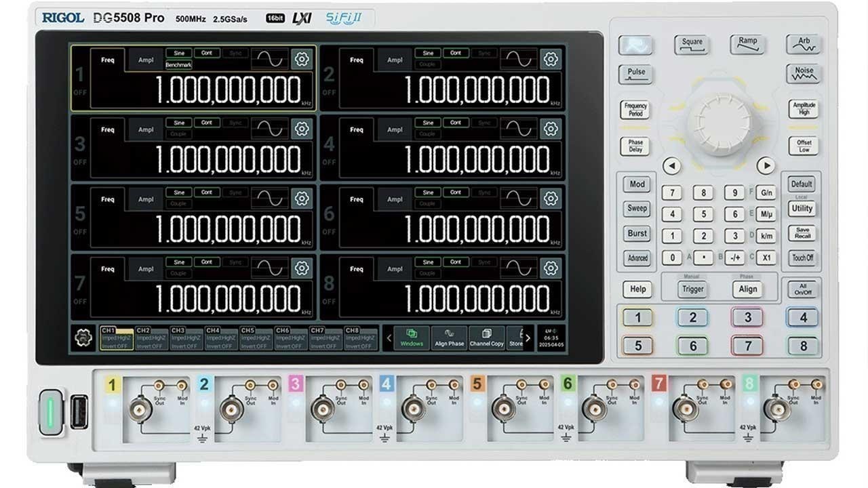Click the Channel Copy icon
The width and height of the screenshot is (868, 488).
tap(487, 339)
